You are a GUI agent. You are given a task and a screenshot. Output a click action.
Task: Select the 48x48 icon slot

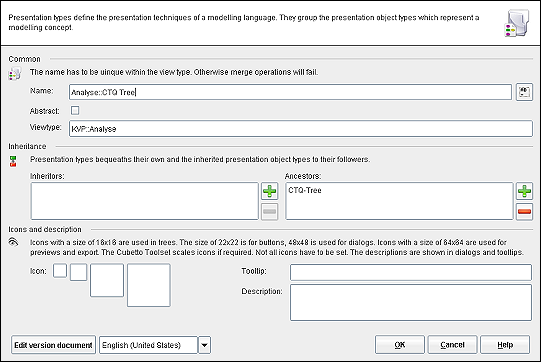click(107, 280)
